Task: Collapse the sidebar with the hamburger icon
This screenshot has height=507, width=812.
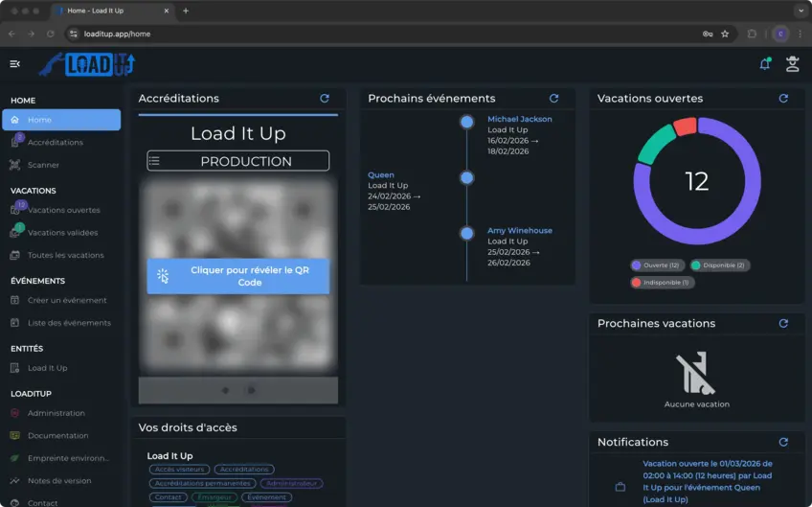Action: (x=14, y=64)
